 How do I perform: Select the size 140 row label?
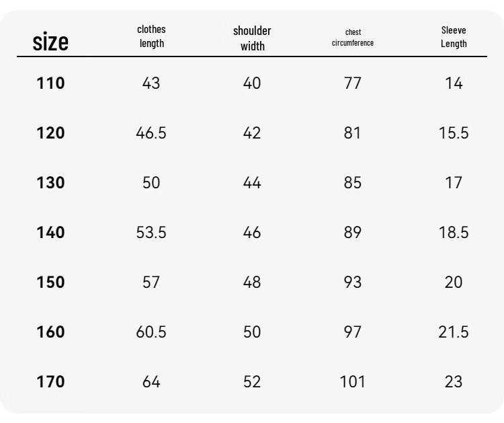click(x=50, y=233)
